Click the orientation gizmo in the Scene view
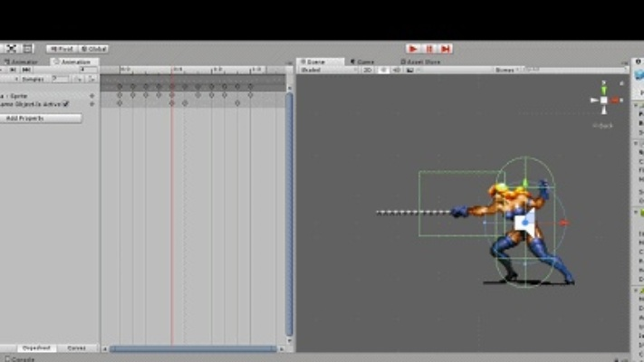 603,99
